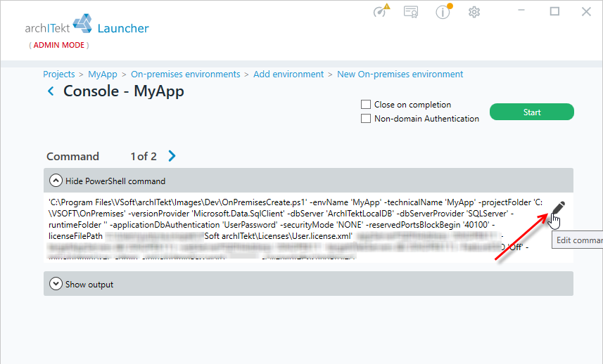The height and width of the screenshot is (364, 603).
Task: Go back using the arrow beside Console
Action: (x=51, y=91)
